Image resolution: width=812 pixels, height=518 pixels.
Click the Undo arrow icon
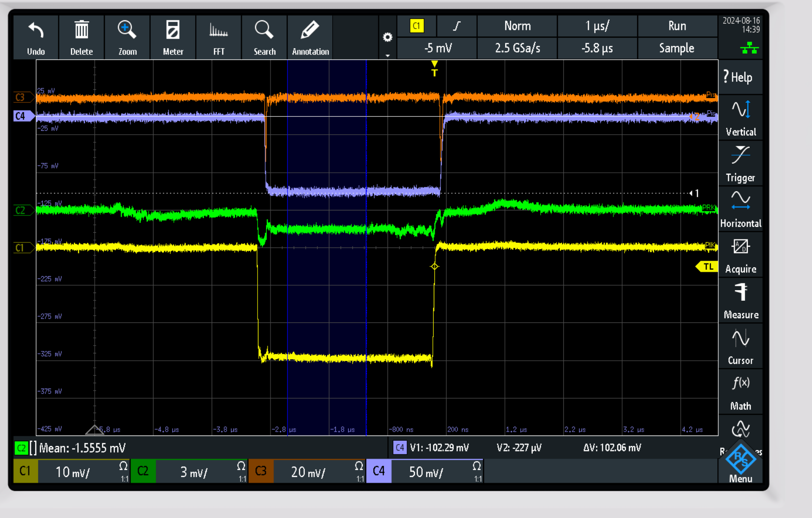click(36, 31)
